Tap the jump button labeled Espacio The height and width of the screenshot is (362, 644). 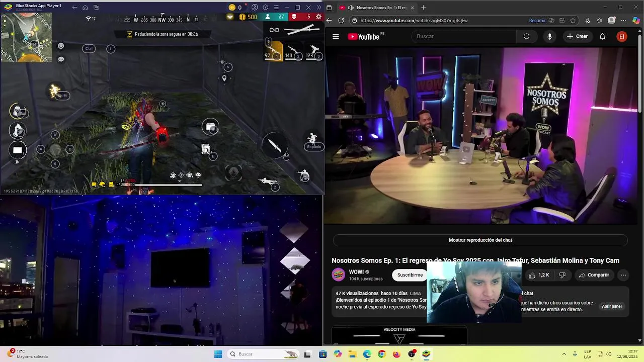[x=313, y=141]
